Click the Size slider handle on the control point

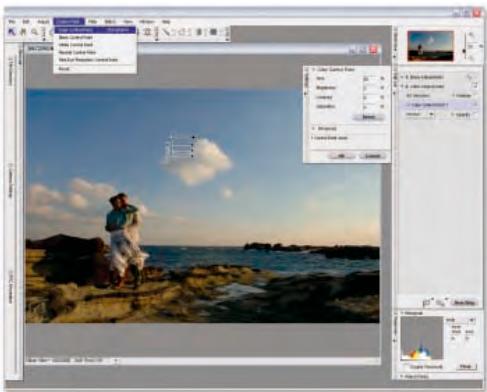click(194, 137)
